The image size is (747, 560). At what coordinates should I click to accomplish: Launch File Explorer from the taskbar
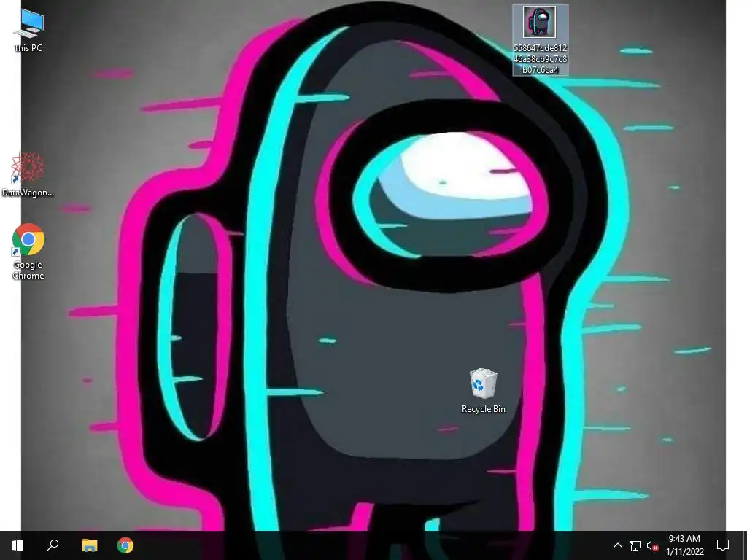point(89,545)
